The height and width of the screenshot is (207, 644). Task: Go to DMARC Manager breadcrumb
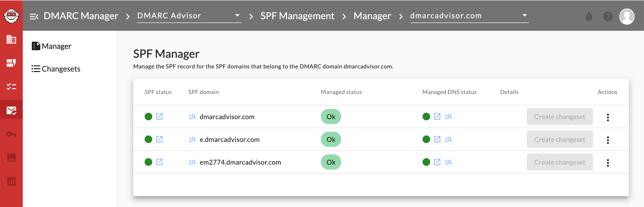click(81, 16)
